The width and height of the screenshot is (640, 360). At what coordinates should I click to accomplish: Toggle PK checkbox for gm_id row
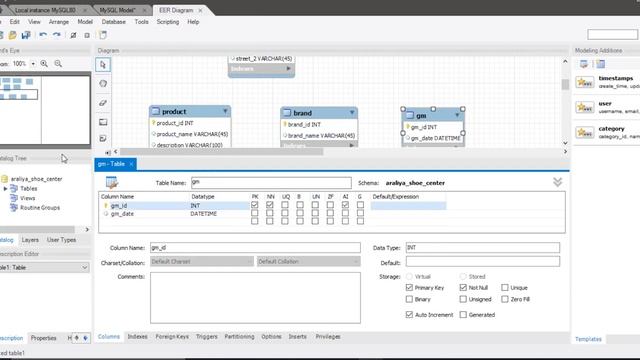[x=255, y=205]
